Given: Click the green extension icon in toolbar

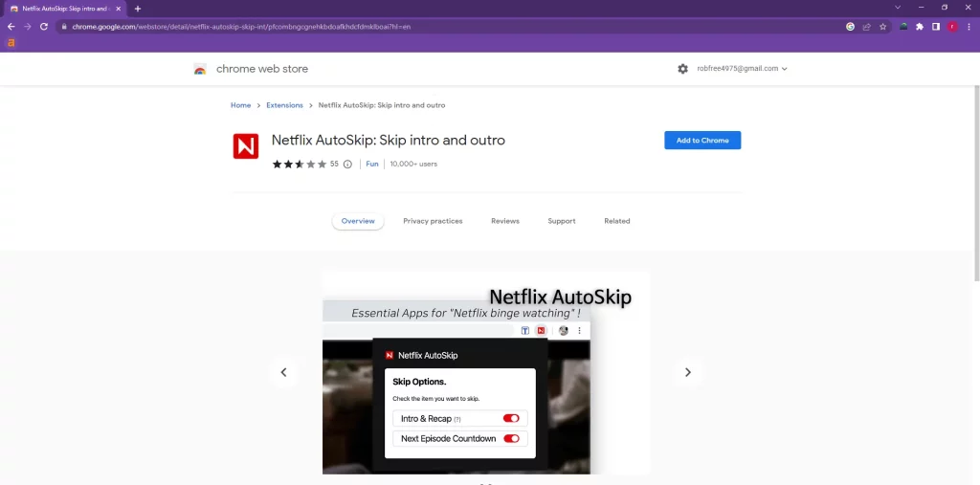Looking at the screenshot, I should [x=903, y=27].
